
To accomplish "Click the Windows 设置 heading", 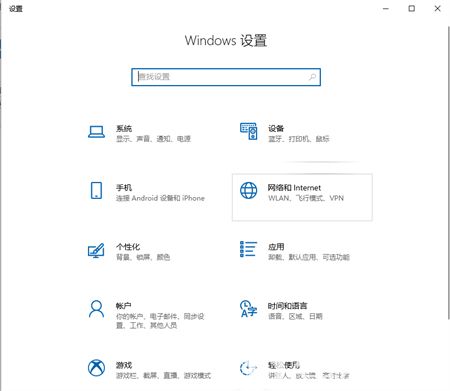I will pos(226,40).
